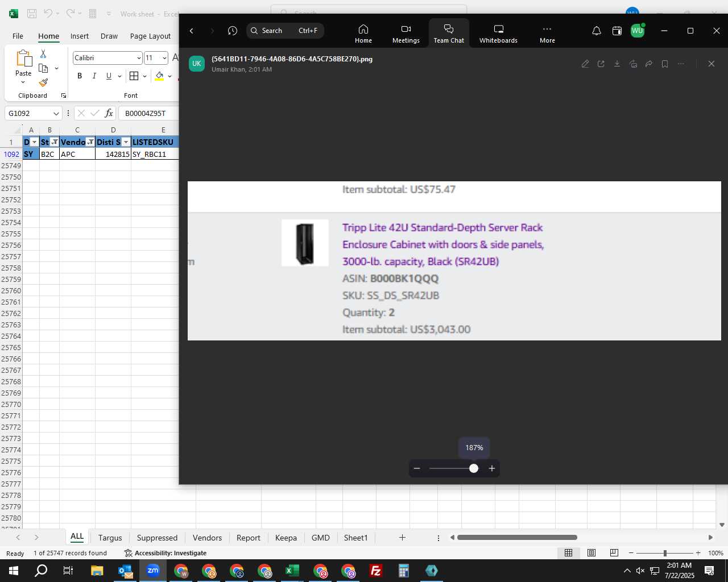This screenshot has width=728, height=582.
Task: Toggle Bold formatting in Excel
Action: [x=80, y=76]
